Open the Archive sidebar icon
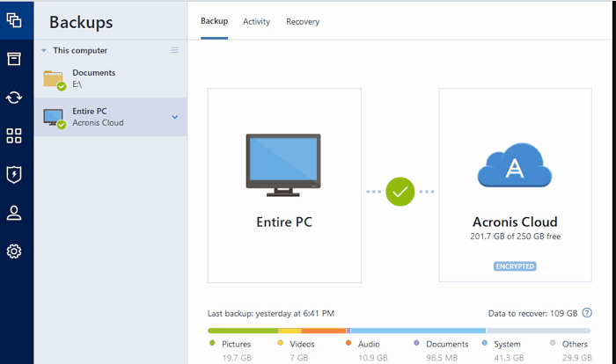Screen dimensions: 616x364 point(14,59)
